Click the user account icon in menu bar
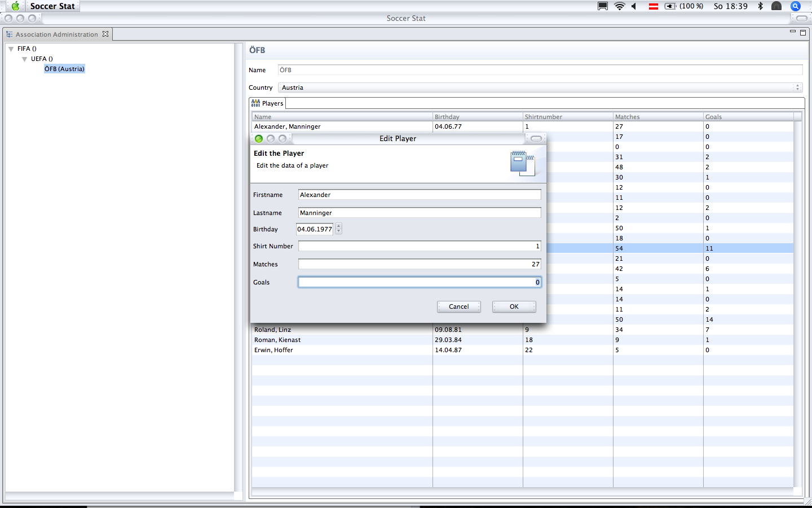 click(x=776, y=6)
